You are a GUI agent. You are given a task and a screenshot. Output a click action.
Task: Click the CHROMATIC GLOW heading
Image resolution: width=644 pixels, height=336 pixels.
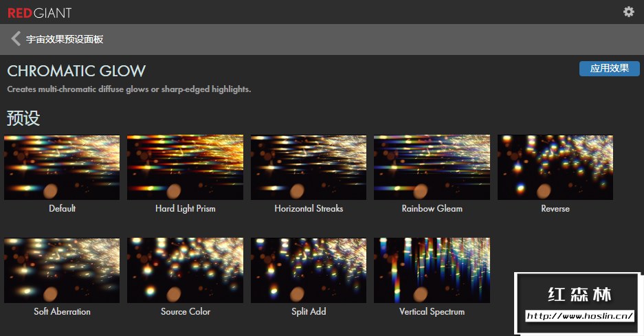76,71
